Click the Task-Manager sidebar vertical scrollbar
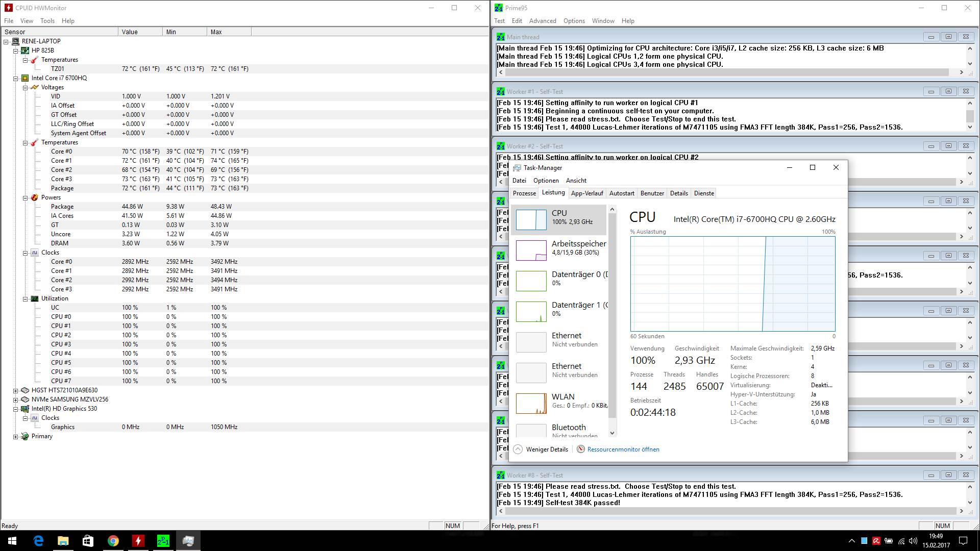Viewport: 980px width, 551px height. [612, 316]
